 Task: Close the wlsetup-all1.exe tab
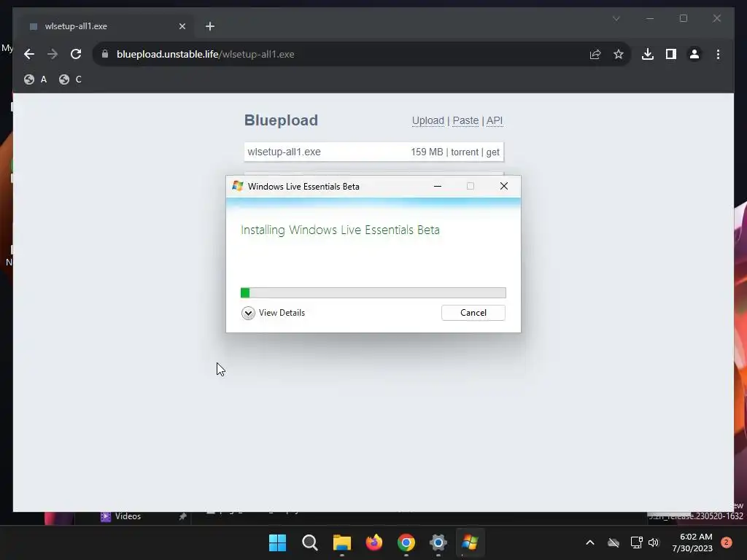click(182, 26)
